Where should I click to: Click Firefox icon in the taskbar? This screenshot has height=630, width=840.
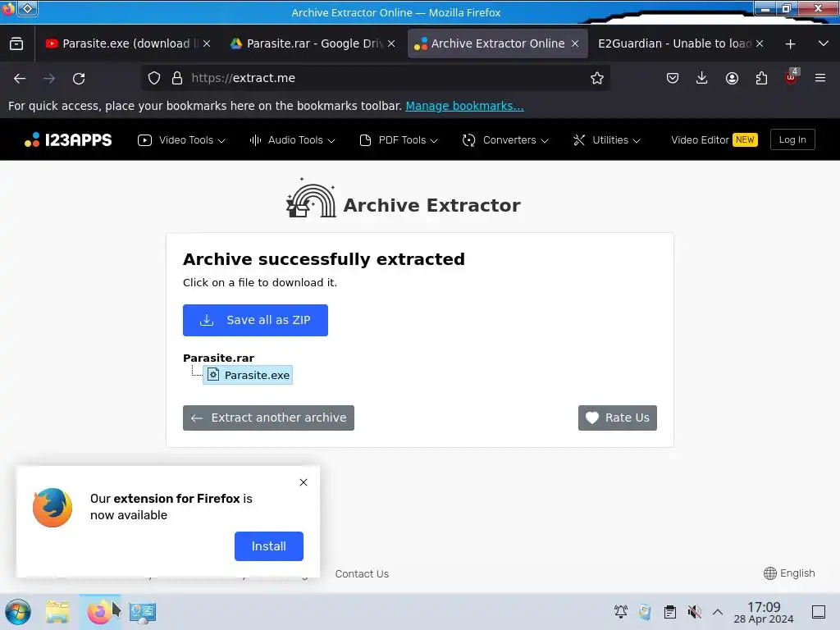click(x=99, y=612)
